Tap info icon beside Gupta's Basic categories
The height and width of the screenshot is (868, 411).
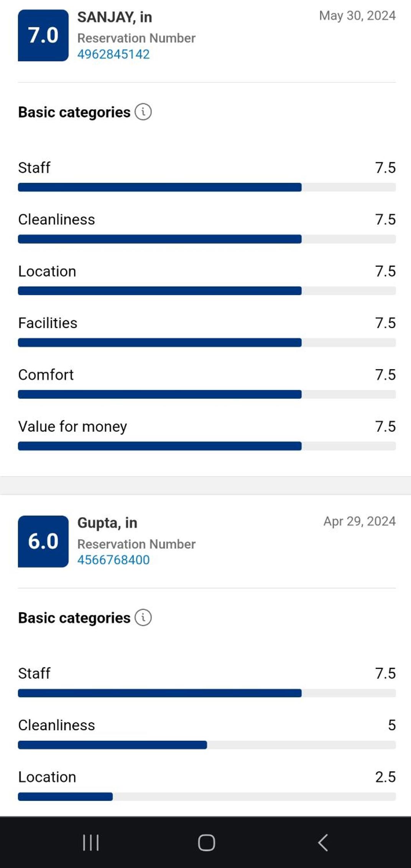pos(143,618)
